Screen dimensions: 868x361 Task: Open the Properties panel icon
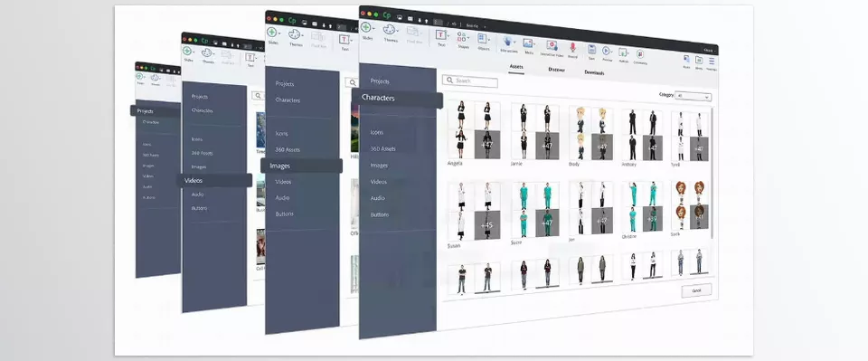712,61
